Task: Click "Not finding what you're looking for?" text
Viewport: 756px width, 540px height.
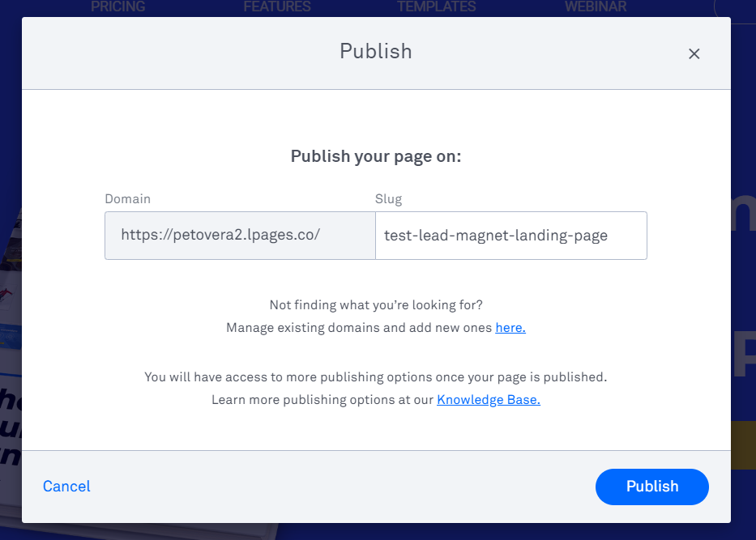Action: click(375, 305)
